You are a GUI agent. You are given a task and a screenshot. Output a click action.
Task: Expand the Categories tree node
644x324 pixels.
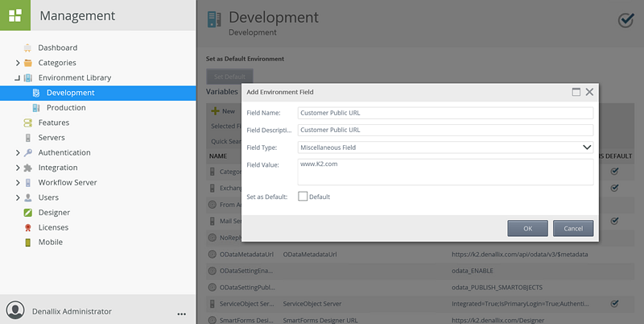point(18,63)
